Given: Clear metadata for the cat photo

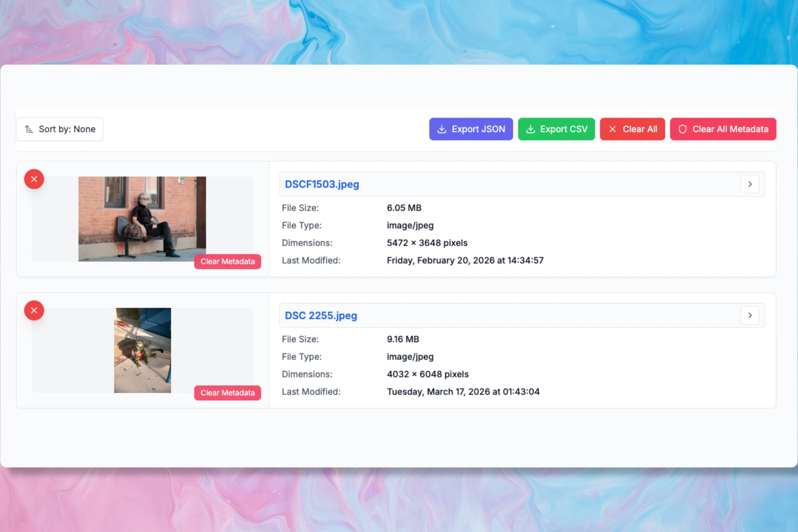Looking at the screenshot, I should coord(227,393).
